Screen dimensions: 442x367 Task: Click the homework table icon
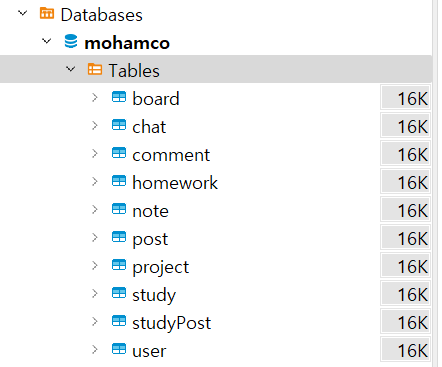[x=119, y=181]
